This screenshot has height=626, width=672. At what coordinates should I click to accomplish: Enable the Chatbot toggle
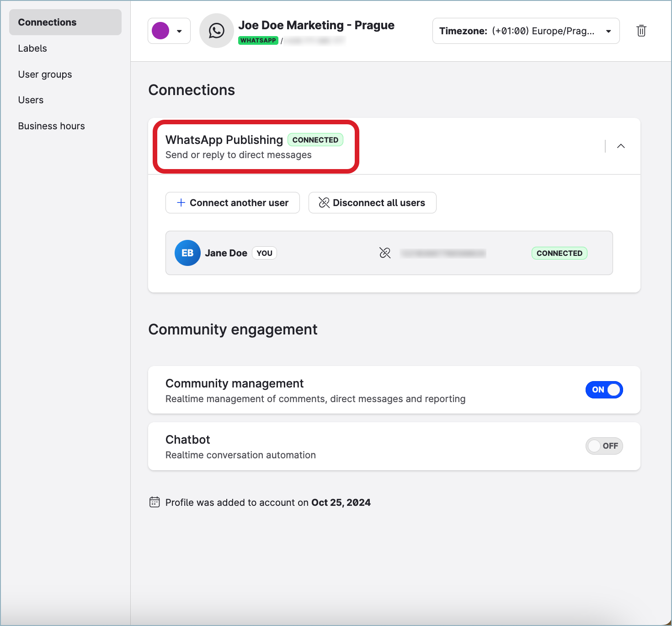coord(604,446)
